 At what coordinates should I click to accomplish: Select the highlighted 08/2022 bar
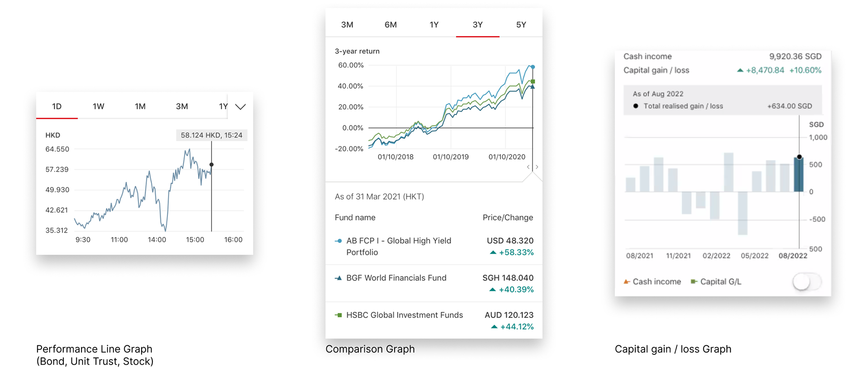coord(799,175)
